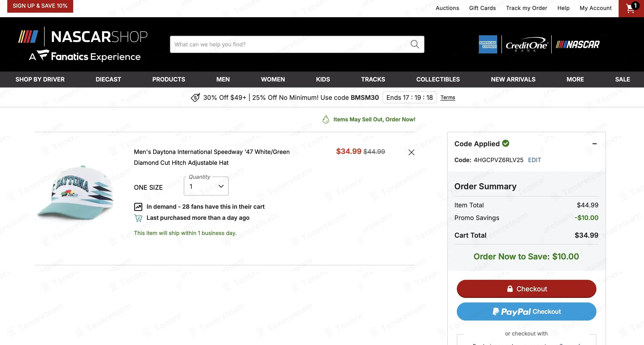Click the American Express logo
Screen dimensions: 644x345
pyautogui.click(x=488, y=44)
